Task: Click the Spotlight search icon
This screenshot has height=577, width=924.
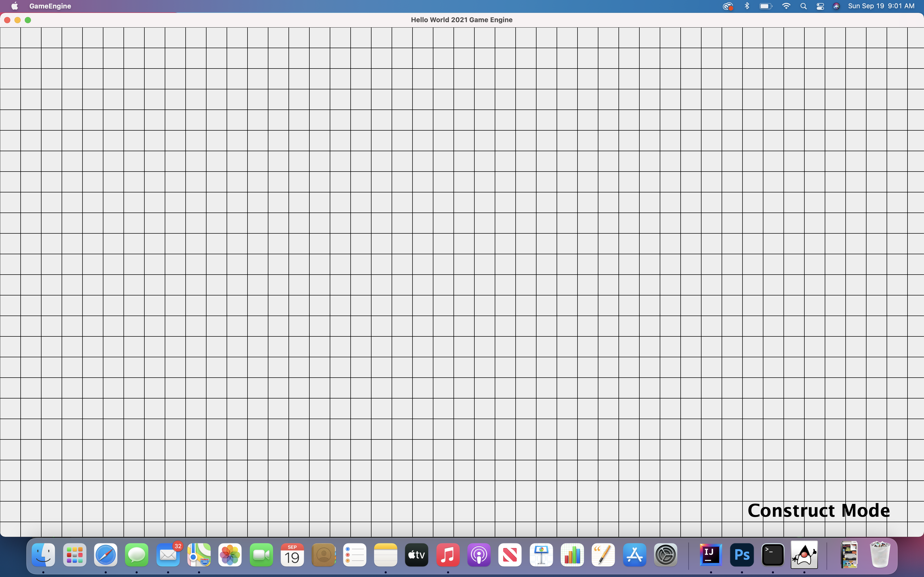Action: [803, 6]
